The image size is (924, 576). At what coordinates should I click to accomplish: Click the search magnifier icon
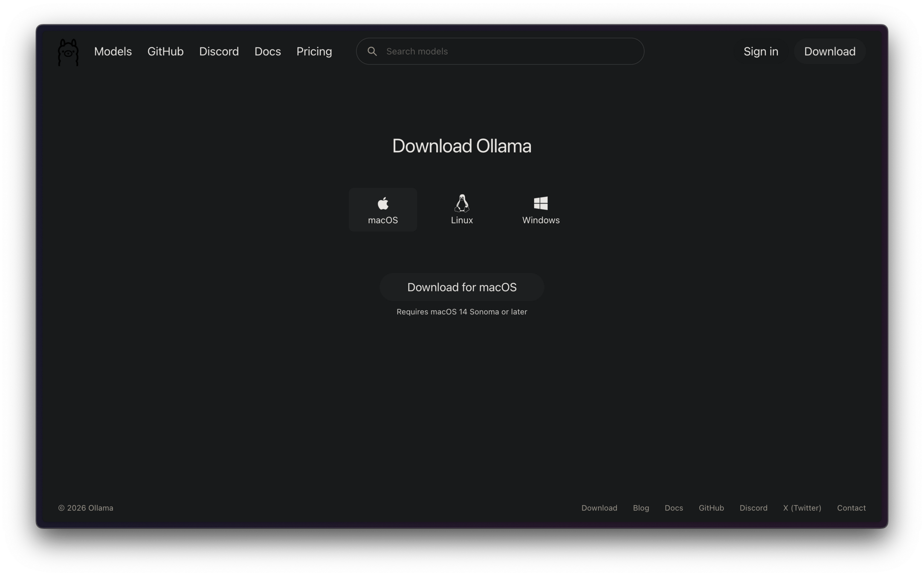click(372, 52)
